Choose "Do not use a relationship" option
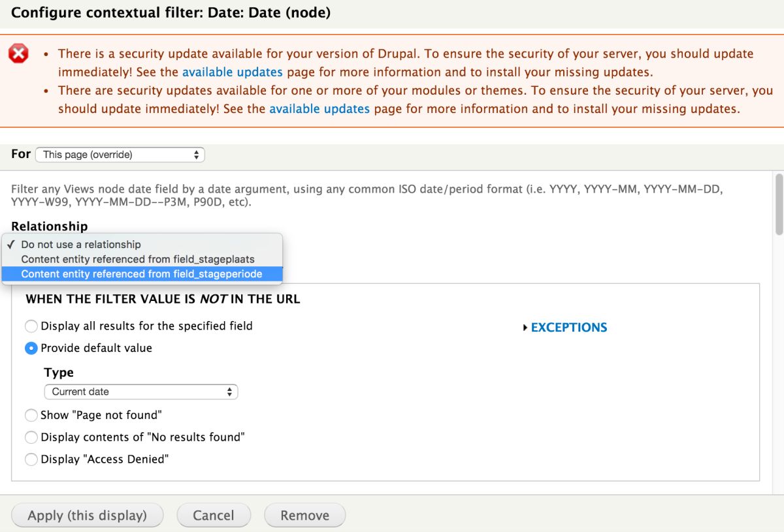This screenshot has height=532, width=784. [x=81, y=244]
